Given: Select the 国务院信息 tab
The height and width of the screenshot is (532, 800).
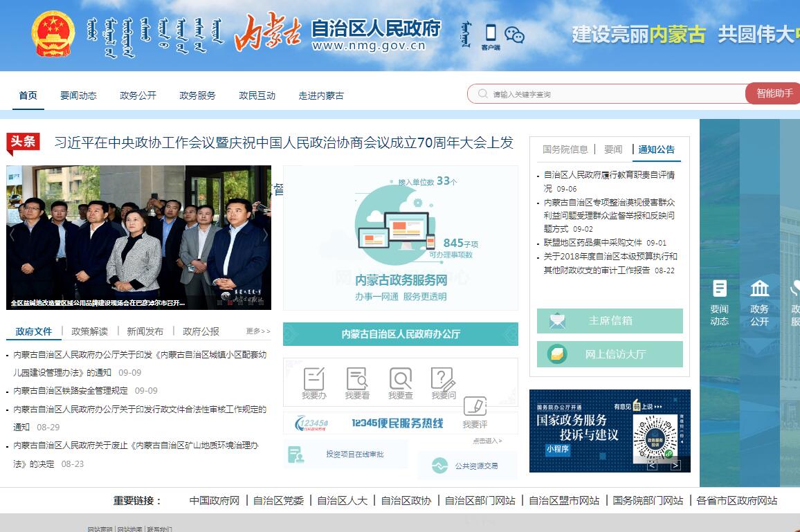Looking at the screenshot, I should 565,149.
